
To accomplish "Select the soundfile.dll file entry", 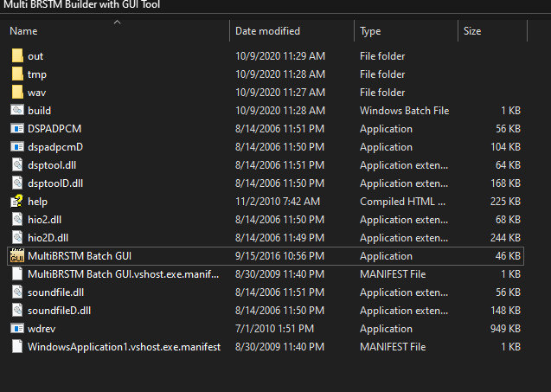I will click(x=266, y=292).
